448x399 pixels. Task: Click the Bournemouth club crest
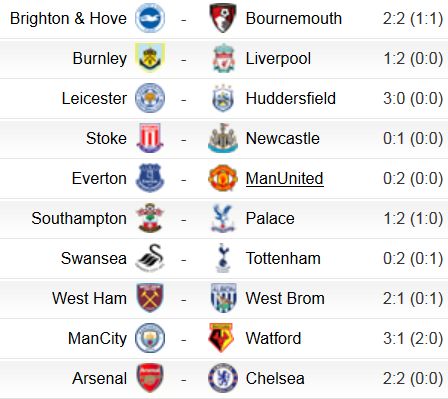[223, 18]
